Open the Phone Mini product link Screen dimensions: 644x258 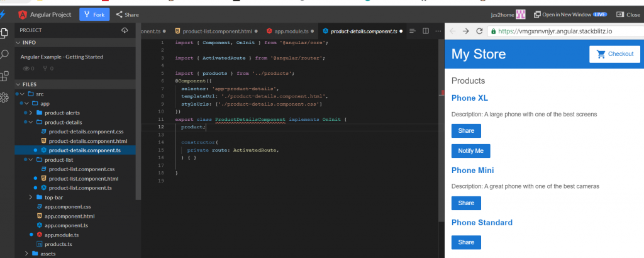point(473,170)
